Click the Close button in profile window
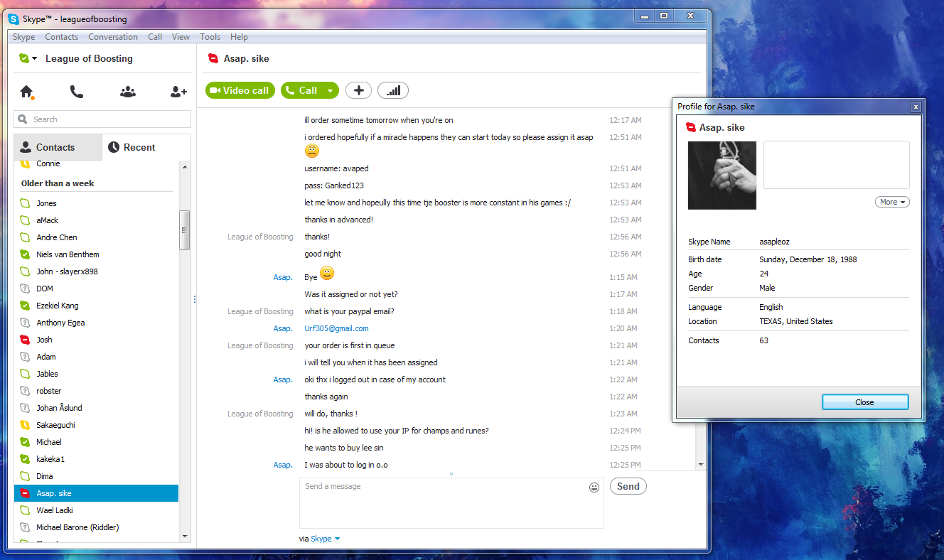Viewport: 944px width, 560px height. (x=865, y=402)
